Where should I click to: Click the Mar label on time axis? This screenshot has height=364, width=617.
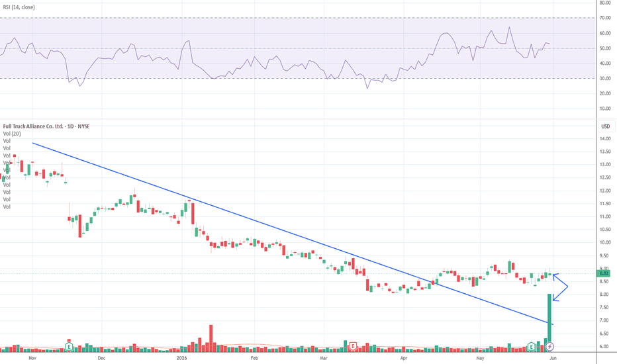pos(324,358)
